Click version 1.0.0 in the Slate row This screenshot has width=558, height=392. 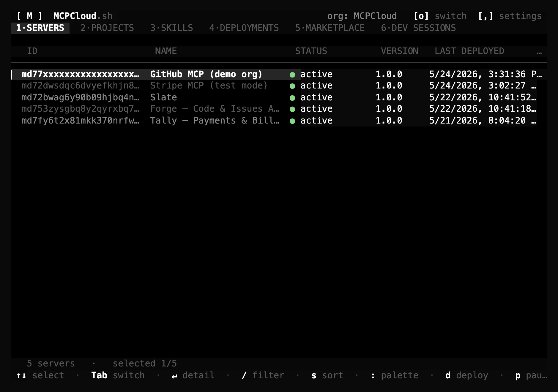pos(389,97)
